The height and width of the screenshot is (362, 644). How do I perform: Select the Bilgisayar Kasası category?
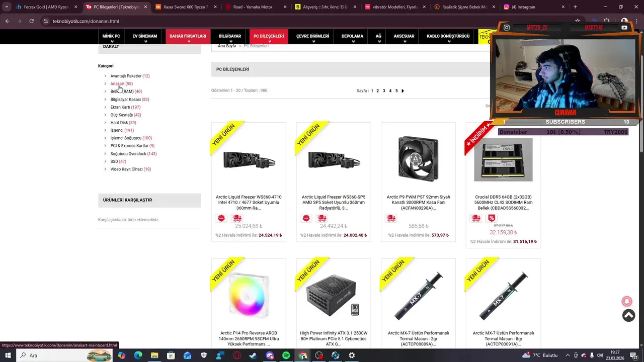(x=130, y=100)
